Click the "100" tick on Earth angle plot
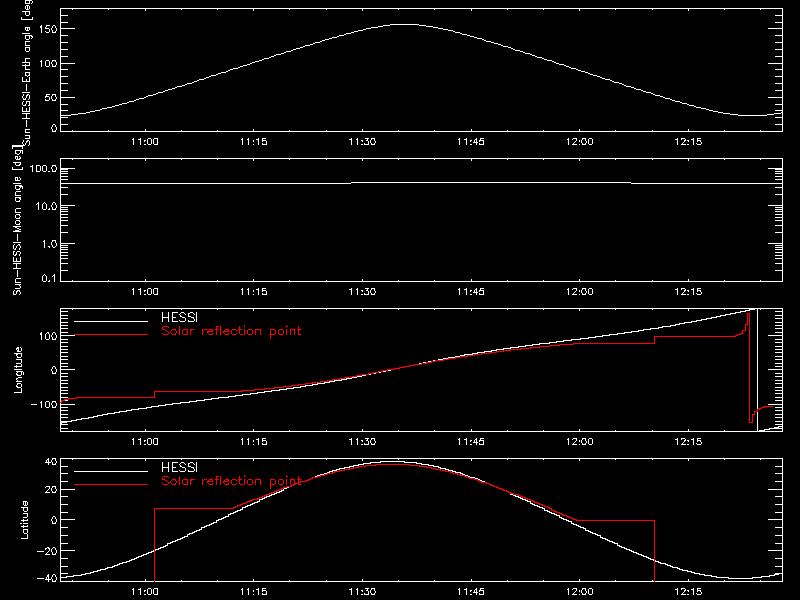The image size is (800, 600). (x=50, y=64)
